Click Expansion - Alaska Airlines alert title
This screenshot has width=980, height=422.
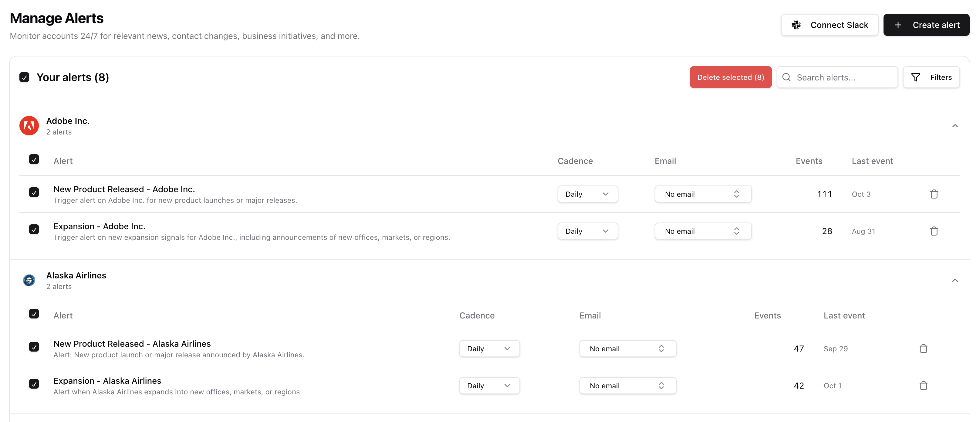[107, 381]
